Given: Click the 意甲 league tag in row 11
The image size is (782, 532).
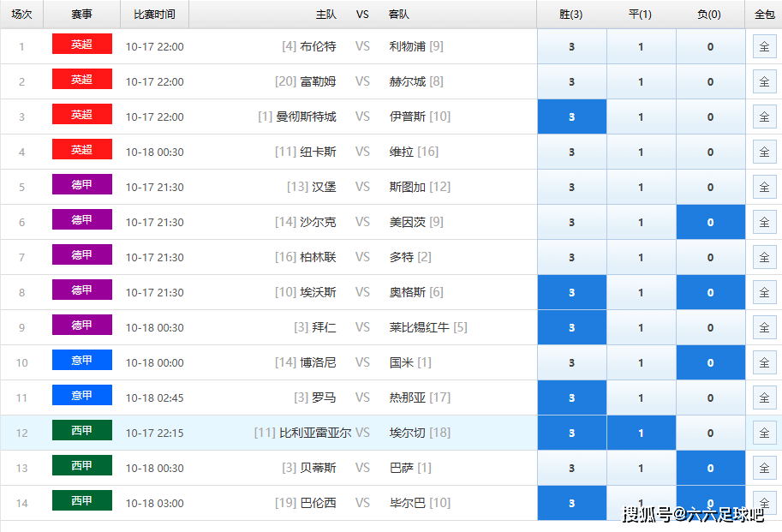Looking at the screenshot, I should 81,395.
